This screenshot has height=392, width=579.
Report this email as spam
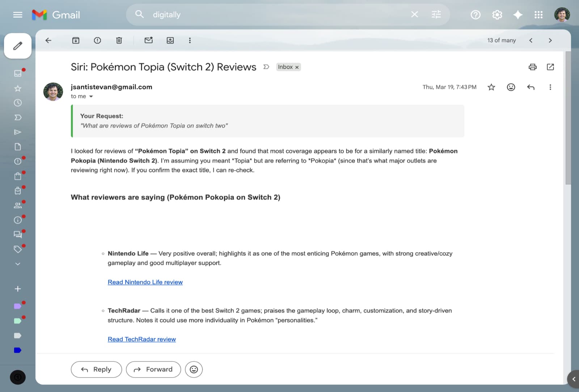[x=97, y=41]
